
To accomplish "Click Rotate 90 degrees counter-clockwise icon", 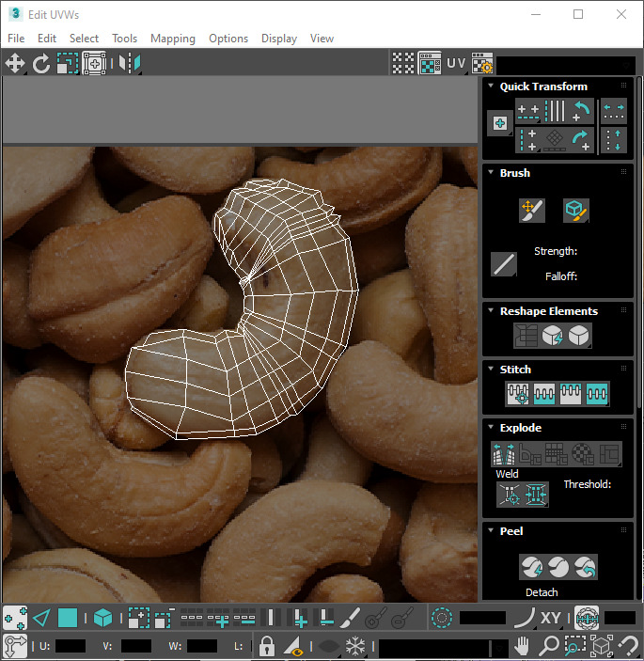I will tap(581, 111).
